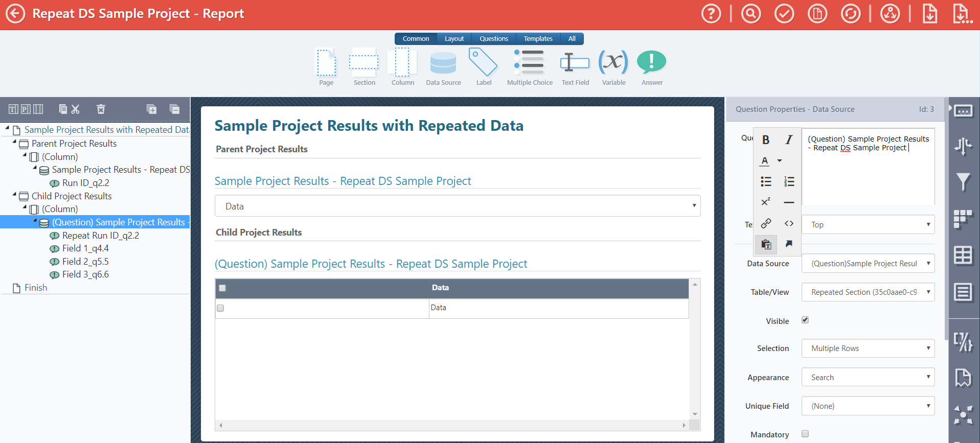Image resolution: width=980 pixels, height=443 pixels.
Task: Click the paste as text clipboard icon
Action: (766, 244)
